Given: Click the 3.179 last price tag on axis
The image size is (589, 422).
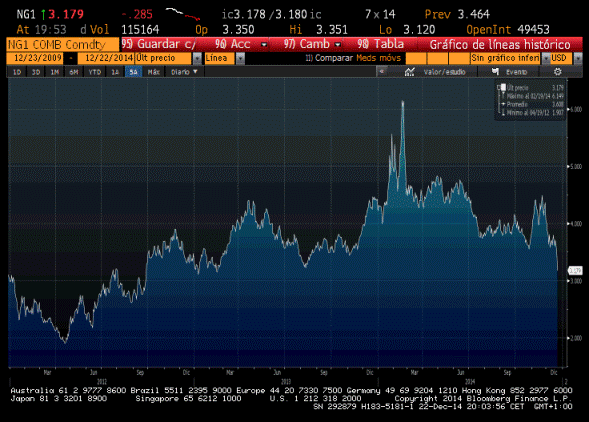Looking at the screenshot, I should [575, 270].
